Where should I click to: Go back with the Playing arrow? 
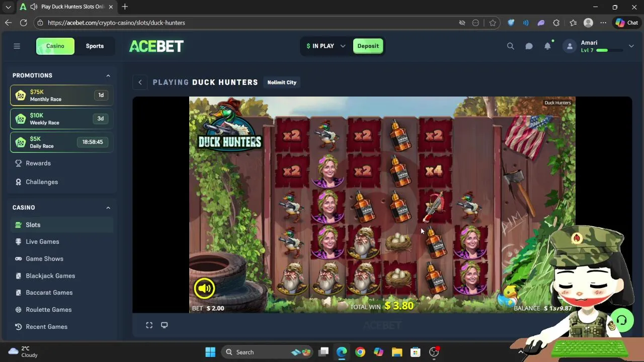[140, 82]
